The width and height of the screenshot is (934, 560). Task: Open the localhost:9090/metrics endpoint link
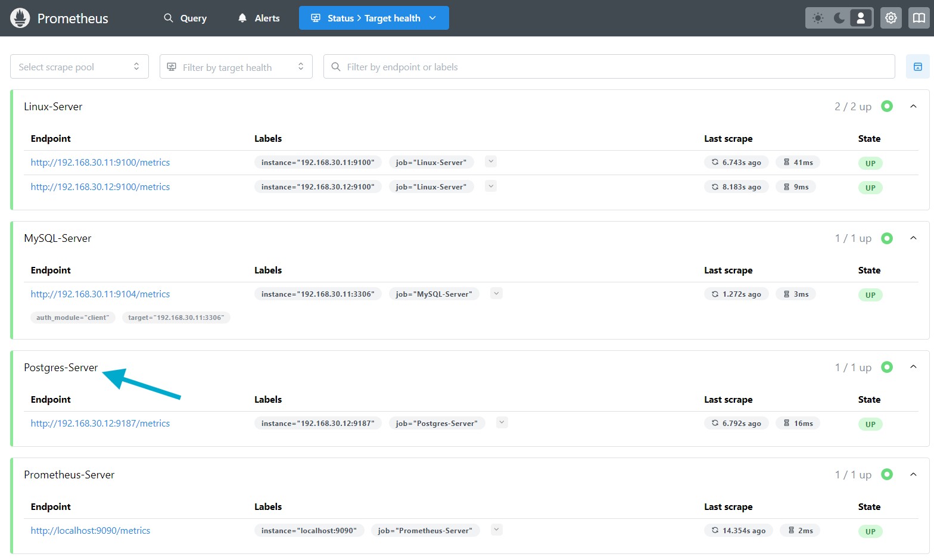[91, 530]
